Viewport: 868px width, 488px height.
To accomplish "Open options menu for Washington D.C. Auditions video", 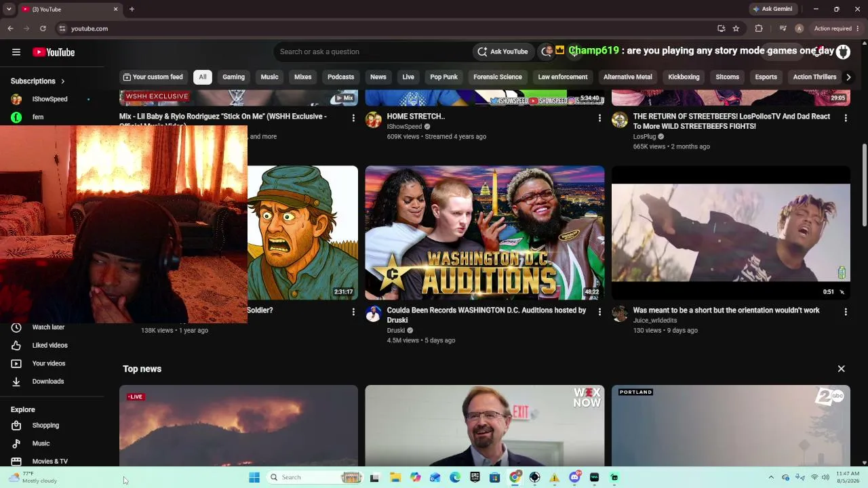I will tap(599, 312).
